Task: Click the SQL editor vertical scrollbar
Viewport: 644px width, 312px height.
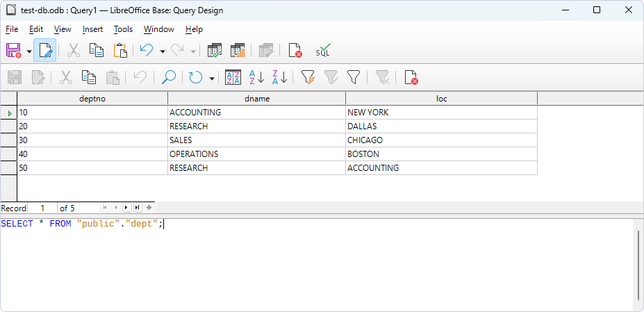Action: coord(637,264)
